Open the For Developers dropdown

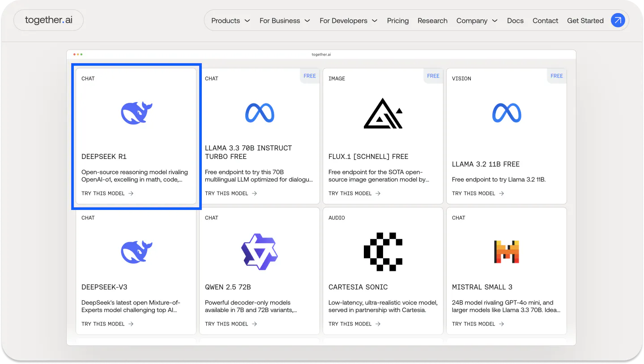(349, 21)
